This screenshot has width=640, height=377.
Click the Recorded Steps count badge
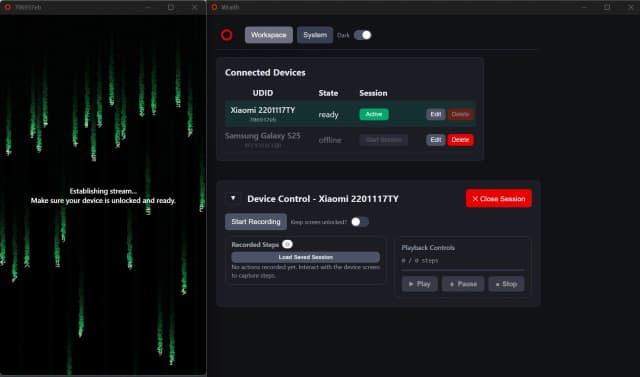pos(287,244)
